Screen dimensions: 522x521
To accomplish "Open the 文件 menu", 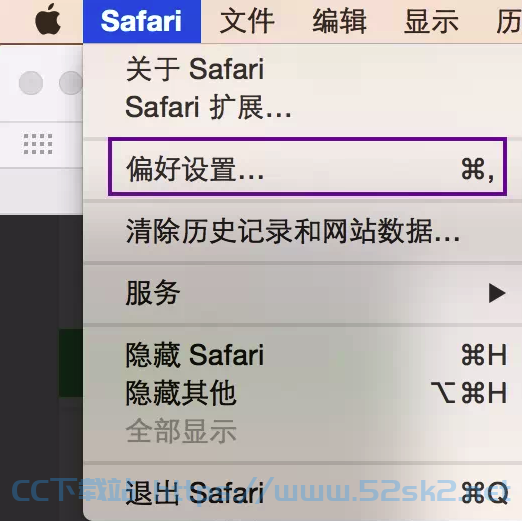I will click(247, 21).
